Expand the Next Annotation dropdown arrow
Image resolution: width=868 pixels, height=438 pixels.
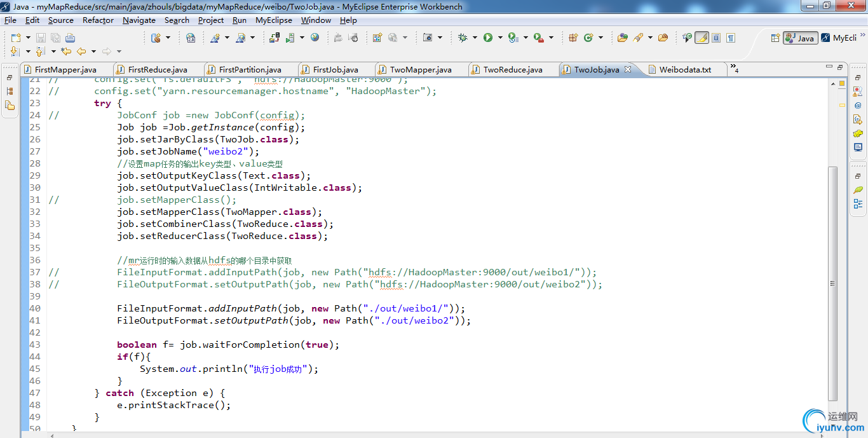(x=27, y=51)
